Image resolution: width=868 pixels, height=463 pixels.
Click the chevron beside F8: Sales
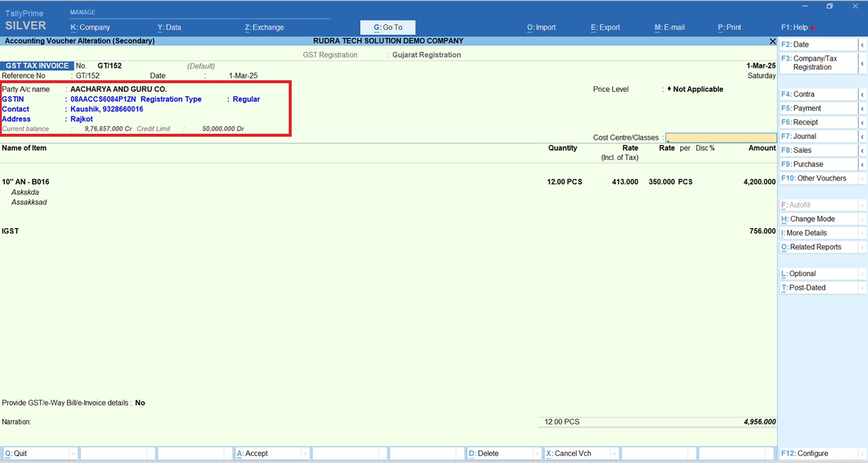pos(862,150)
